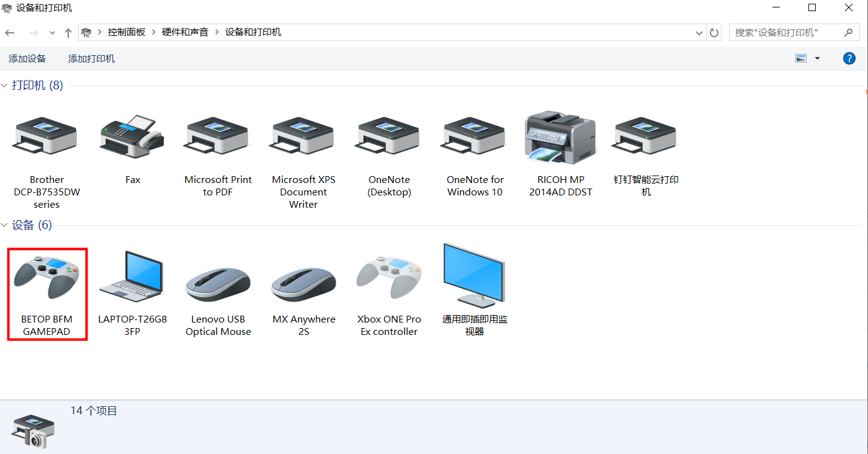Navigate to 硬件和声音 breadcrumb
The image size is (868, 454).
pyautogui.click(x=185, y=32)
